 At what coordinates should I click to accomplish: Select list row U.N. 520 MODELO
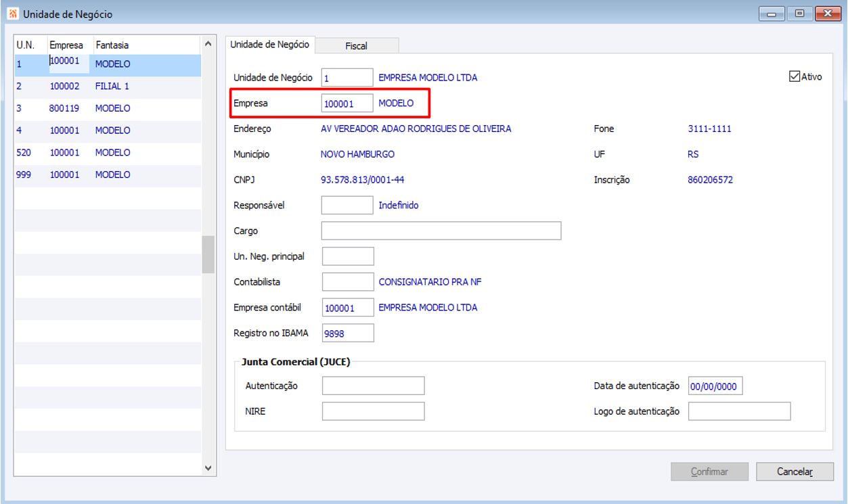click(108, 153)
